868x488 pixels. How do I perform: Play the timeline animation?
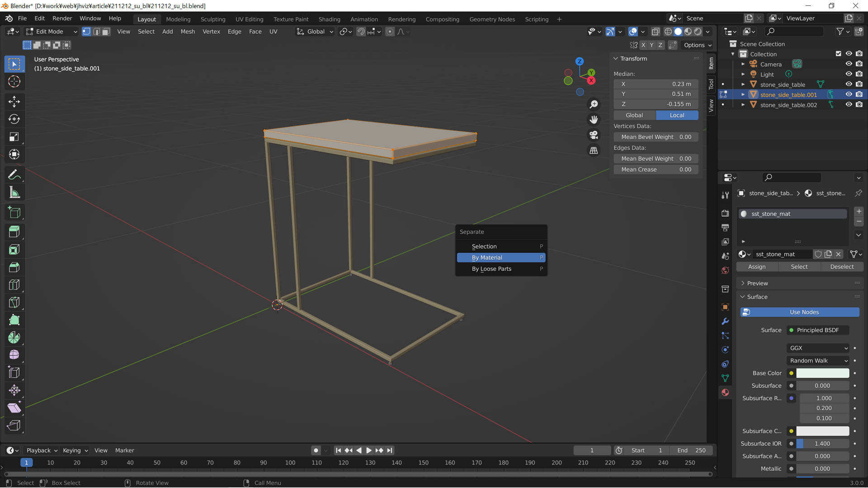[369, 450]
